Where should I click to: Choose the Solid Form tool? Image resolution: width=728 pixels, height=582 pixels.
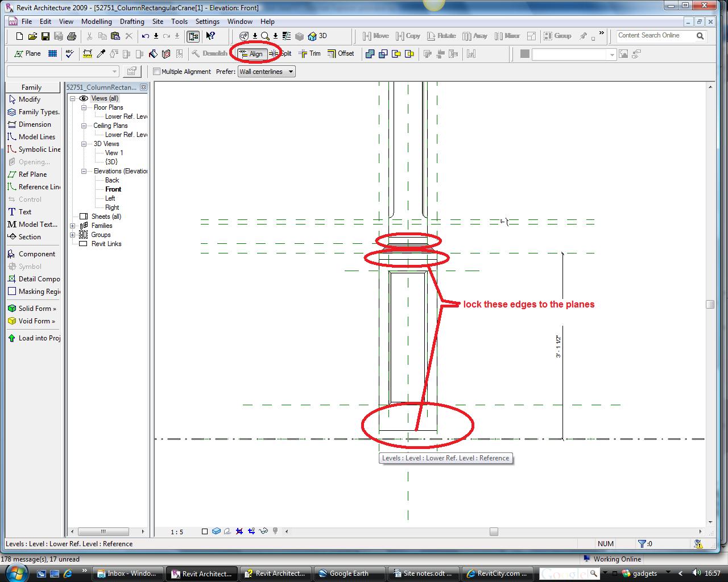(34, 309)
